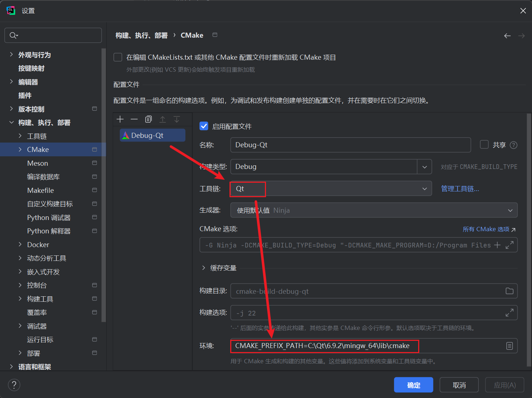Expand 语言和框架 tree node
The height and width of the screenshot is (398, 532).
tap(11, 367)
